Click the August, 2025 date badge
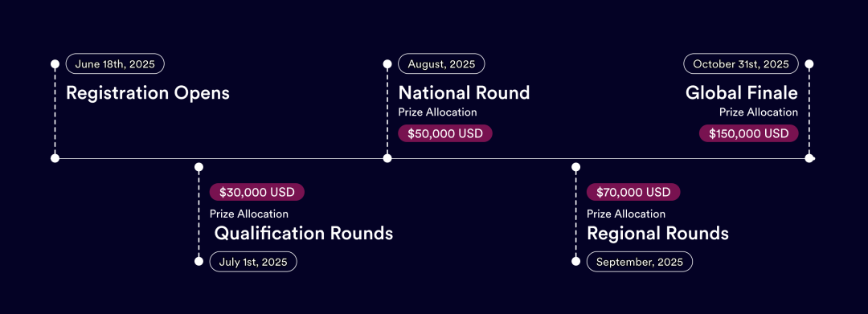868x314 pixels. (x=441, y=63)
